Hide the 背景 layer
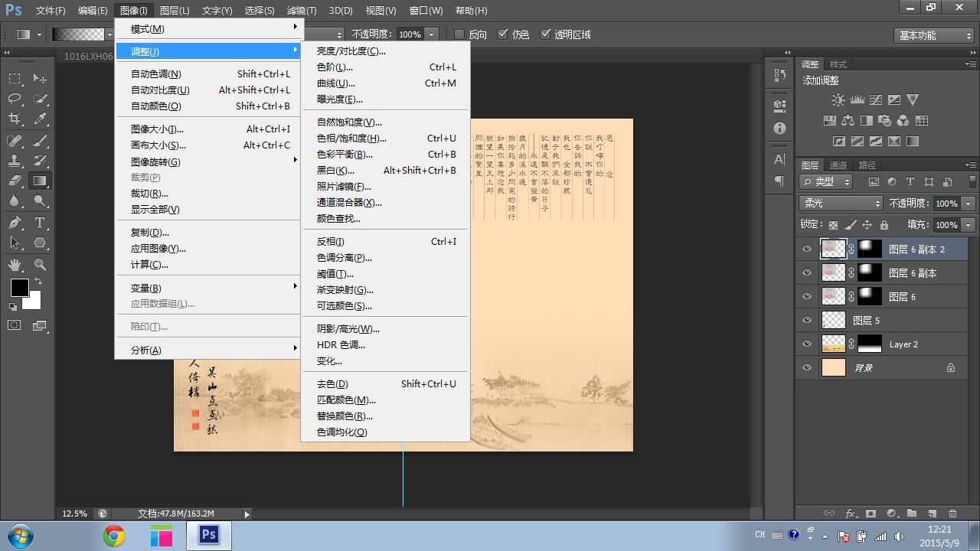Screen dimensions: 980x551 (x=807, y=367)
